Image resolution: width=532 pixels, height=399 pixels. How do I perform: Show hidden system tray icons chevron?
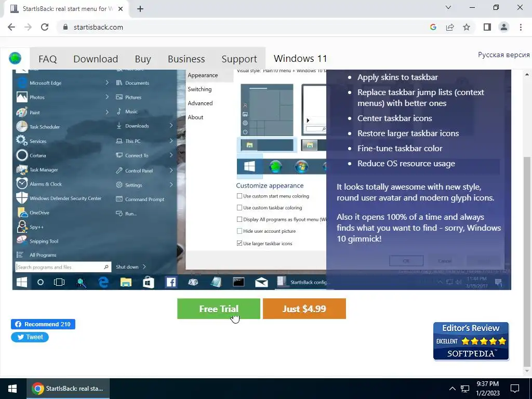(453, 389)
